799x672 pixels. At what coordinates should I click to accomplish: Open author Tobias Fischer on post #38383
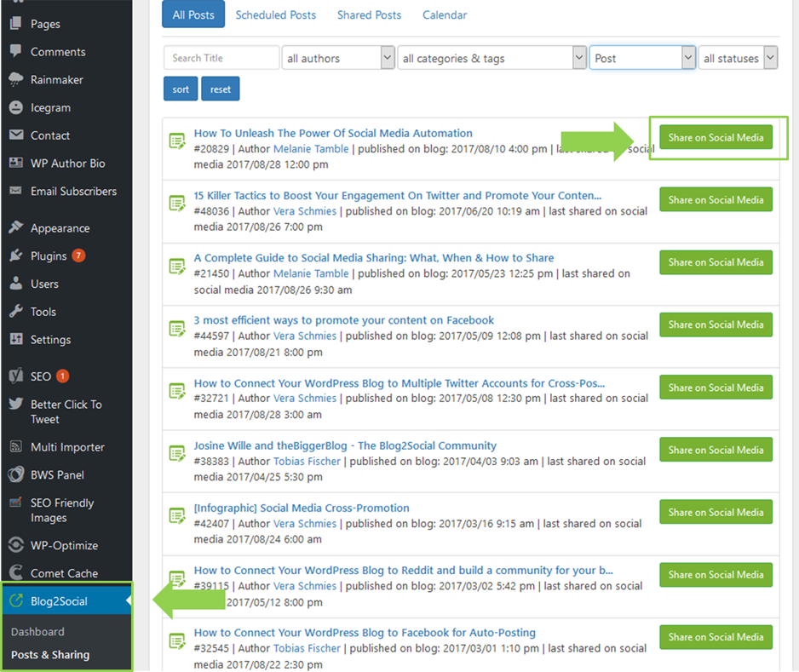click(307, 461)
